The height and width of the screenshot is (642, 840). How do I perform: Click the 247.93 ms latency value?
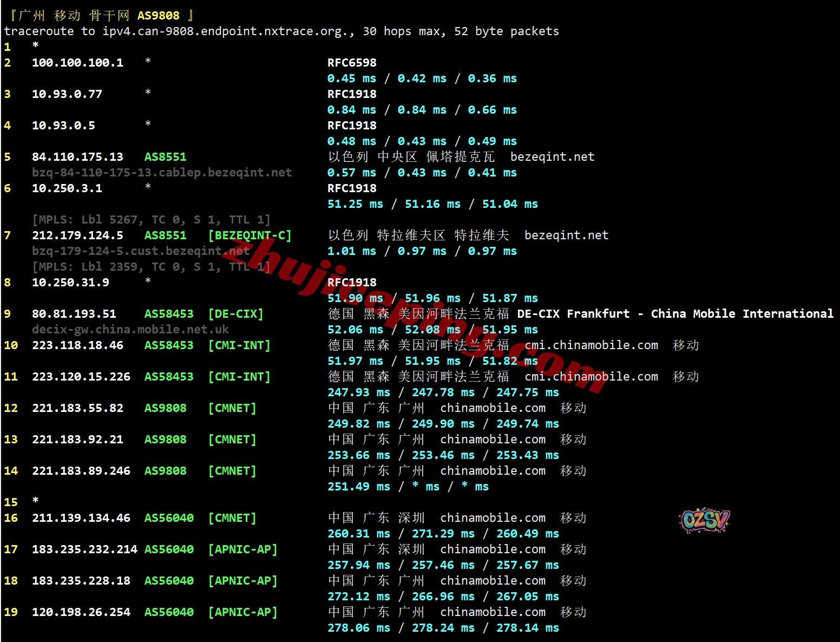[x=358, y=392]
